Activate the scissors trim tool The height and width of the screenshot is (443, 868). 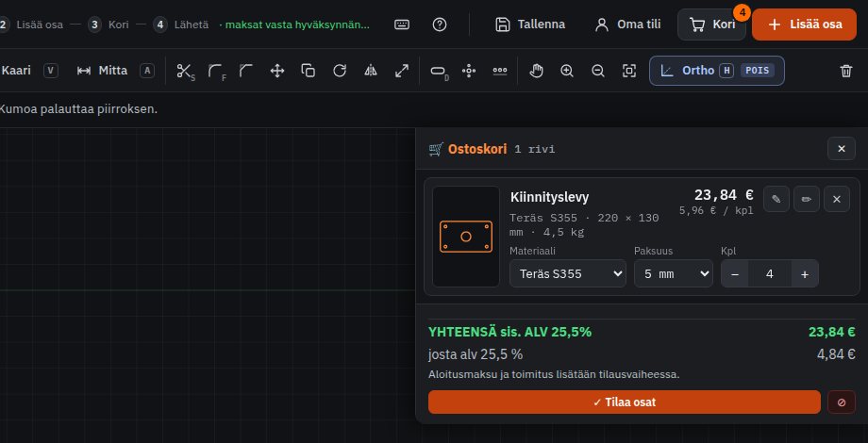click(x=184, y=71)
